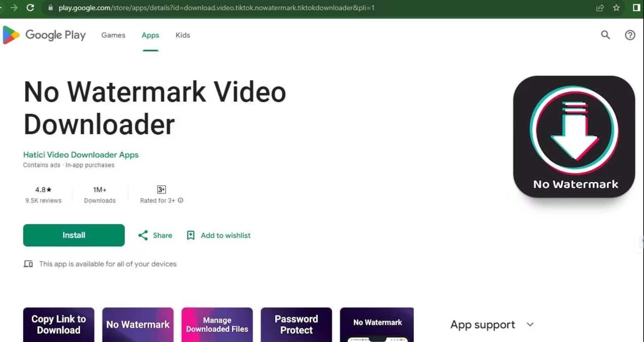Open Google Play search
This screenshot has height=342, width=644.
[x=605, y=35]
